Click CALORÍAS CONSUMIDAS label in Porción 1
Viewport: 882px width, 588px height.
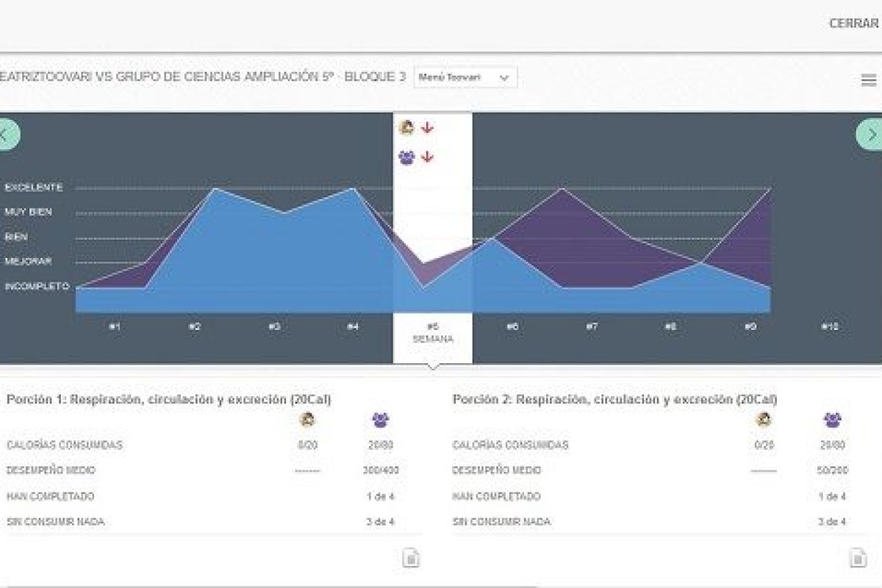pos(65,445)
